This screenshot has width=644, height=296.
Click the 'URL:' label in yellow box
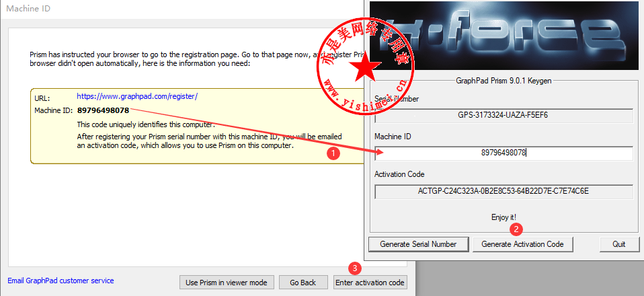click(42, 99)
